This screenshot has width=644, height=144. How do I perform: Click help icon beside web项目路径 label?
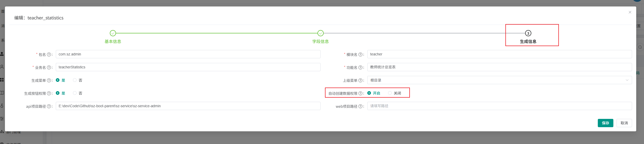point(360,106)
